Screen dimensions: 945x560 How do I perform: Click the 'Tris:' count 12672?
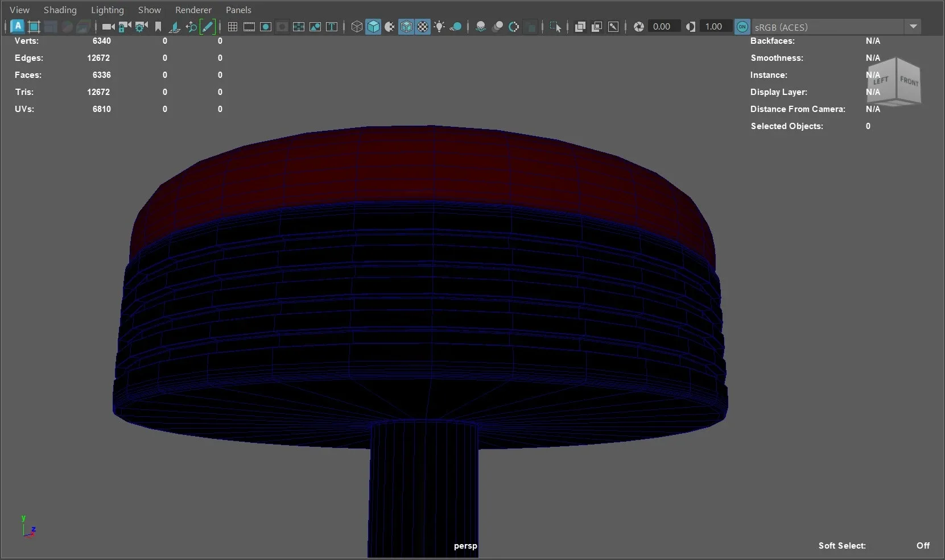[x=98, y=92]
